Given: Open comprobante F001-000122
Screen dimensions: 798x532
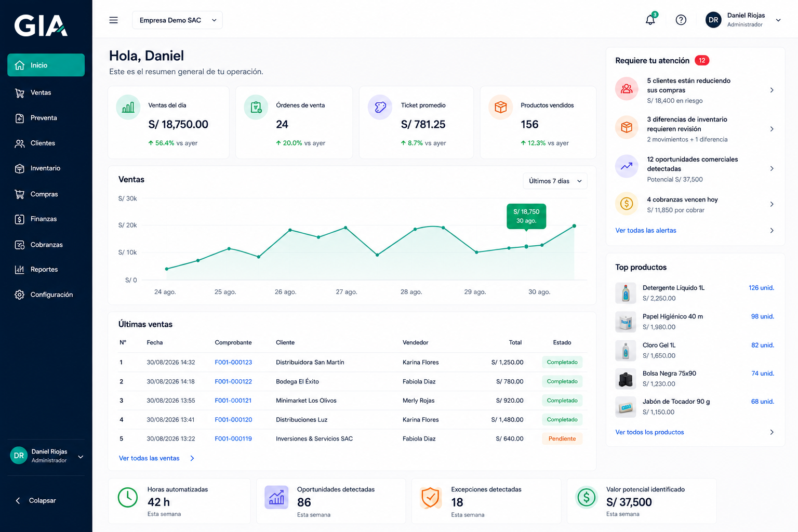Looking at the screenshot, I should click(x=233, y=381).
